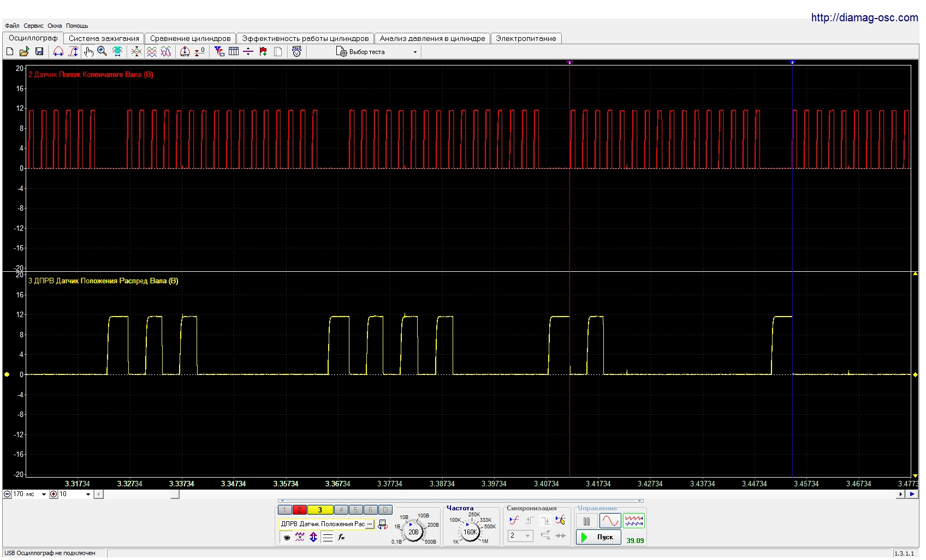The width and height of the screenshot is (926, 560).
Task: Switch to the Сравнение цилиндров tab
Action: click(x=191, y=38)
